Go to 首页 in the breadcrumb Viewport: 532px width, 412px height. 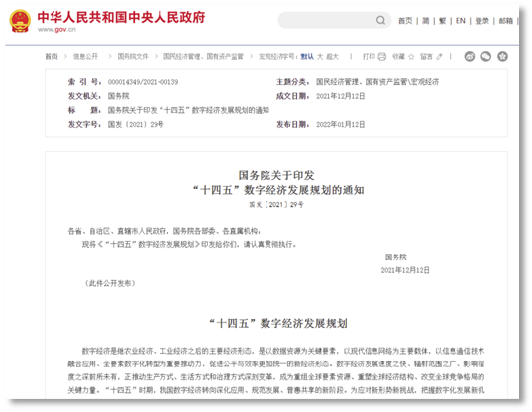pyautogui.click(x=52, y=57)
